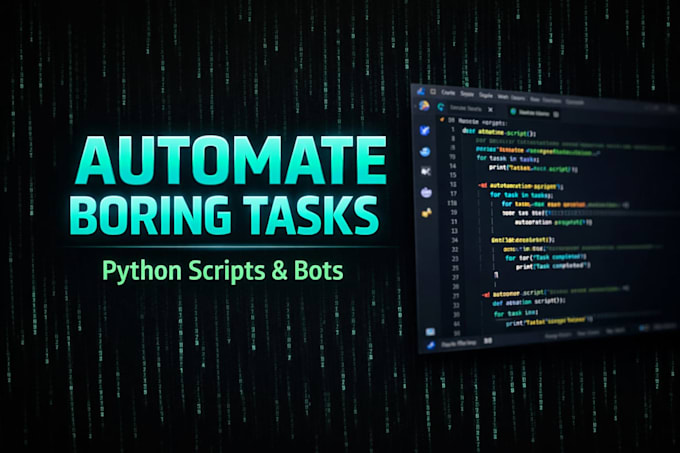
Task: Click the light-blue panel icon near sidebar bottom
Action: click(x=430, y=332)
